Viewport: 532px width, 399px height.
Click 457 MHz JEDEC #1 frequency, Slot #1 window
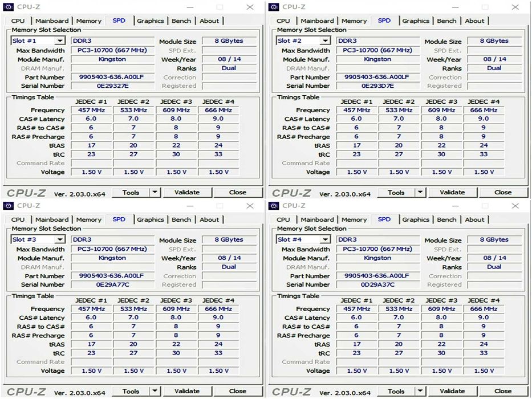pos(91,110)
